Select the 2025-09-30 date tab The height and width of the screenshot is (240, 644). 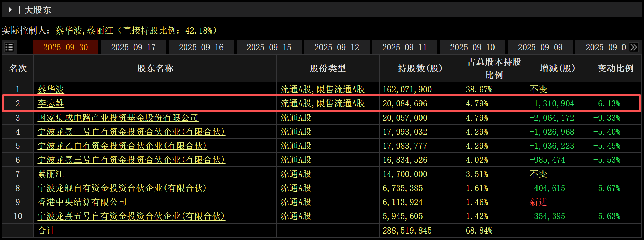coord(66,47)
